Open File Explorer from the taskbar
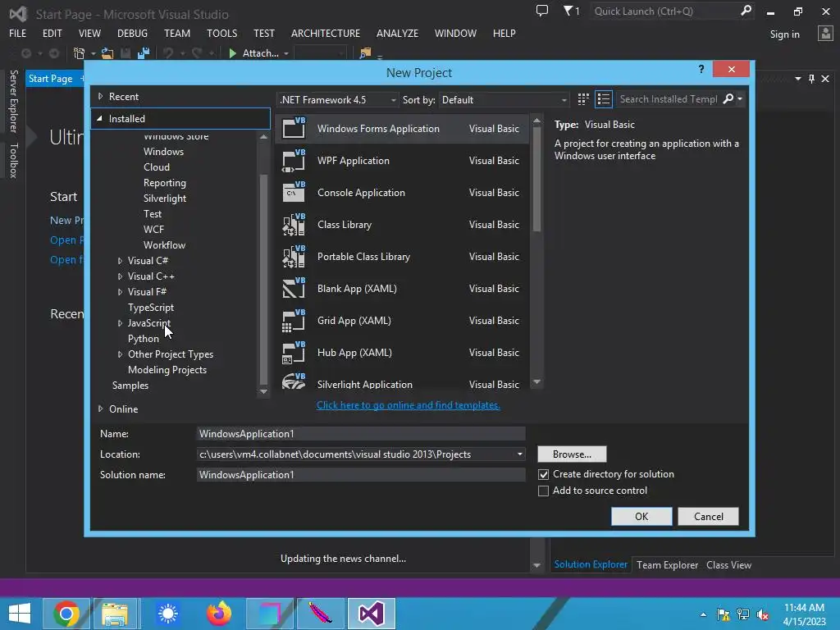The image size is (840, 630). pos(115,614)
